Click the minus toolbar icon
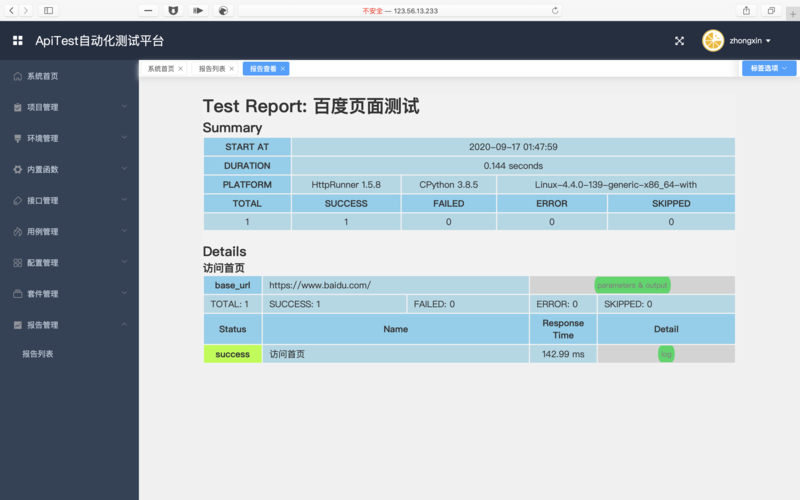800x500 pixels. [x=148, y=10]
